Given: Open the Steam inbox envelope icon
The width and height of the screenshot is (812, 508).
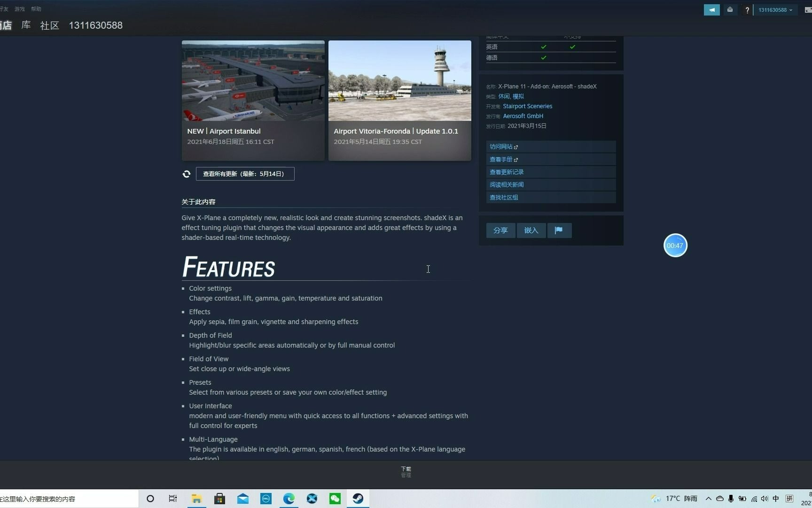Looking at the screenshot, I should tap(730, 10).
